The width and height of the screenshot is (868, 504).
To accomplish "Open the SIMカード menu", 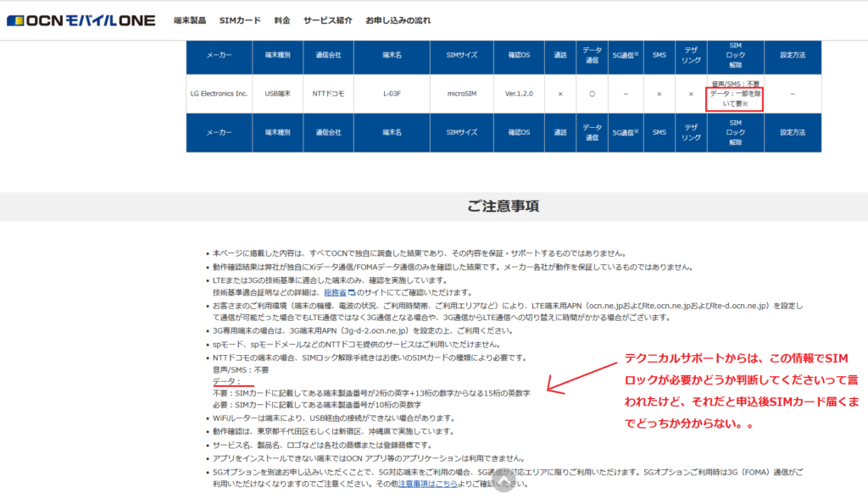I will pos(240,20).
